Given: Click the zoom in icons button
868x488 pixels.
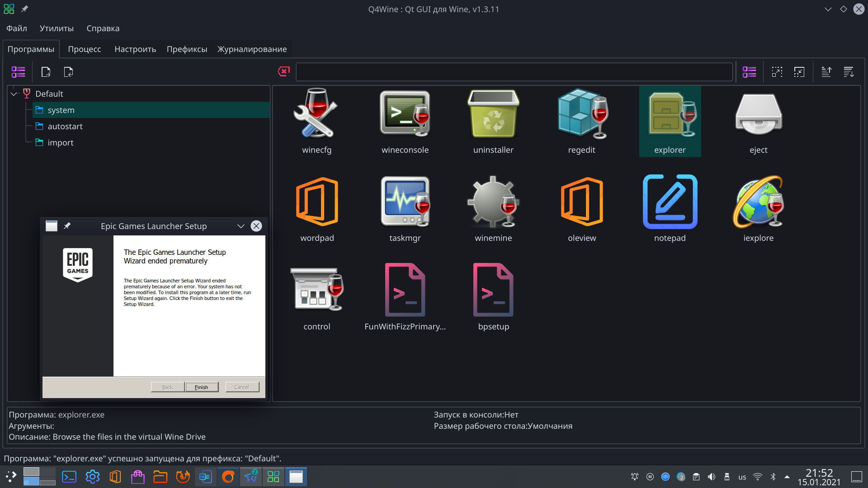Looking at the screenshot, I should [x=777, y=71].
